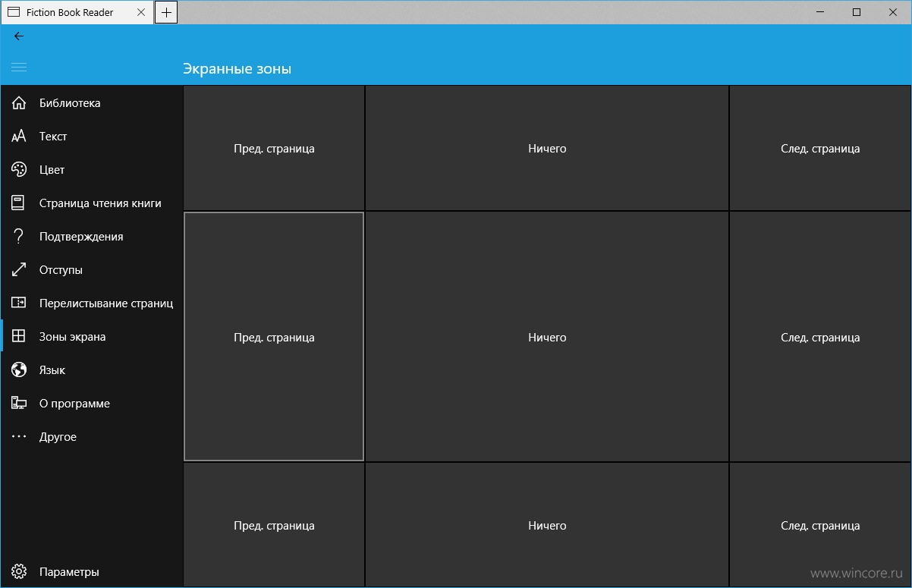Click bottom-right След. страница zone
This screenshot has width=912, height=588.
[x=820, y=525]
